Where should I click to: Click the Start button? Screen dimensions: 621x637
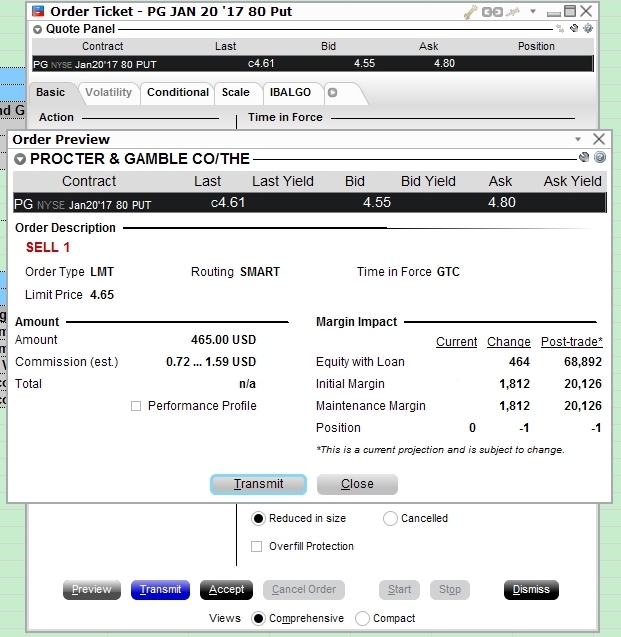pyautogui.click(x=399, y=590)
